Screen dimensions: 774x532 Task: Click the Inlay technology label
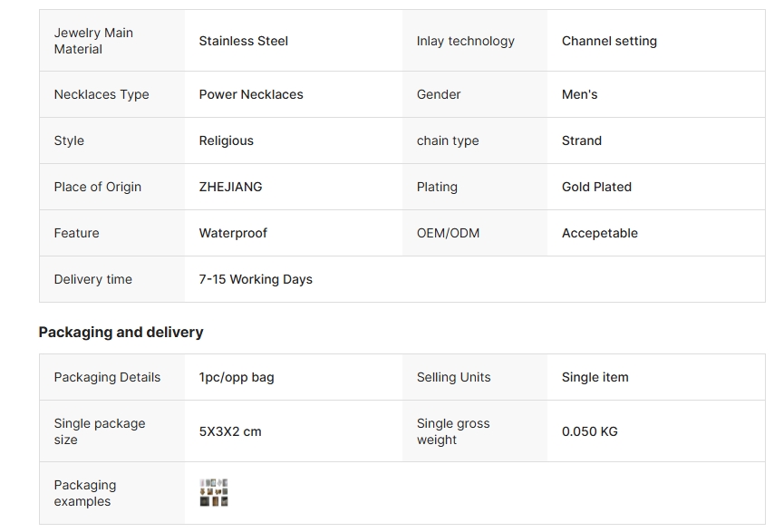pos(465,41)
